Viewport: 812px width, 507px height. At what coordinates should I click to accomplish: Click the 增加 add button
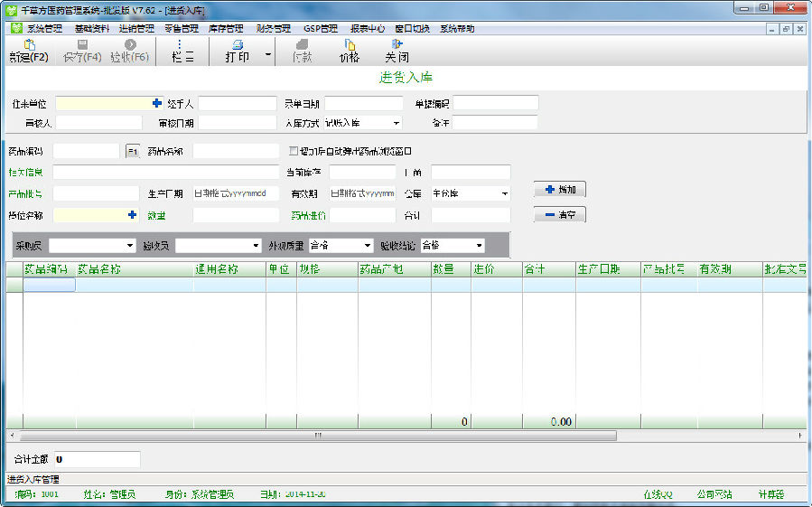pos(560,190)
